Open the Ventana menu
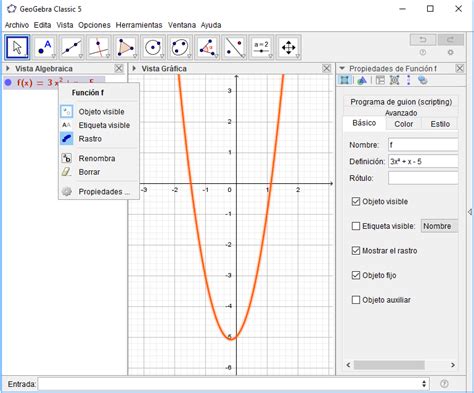474x393 pixels. [x=182, y=25]
